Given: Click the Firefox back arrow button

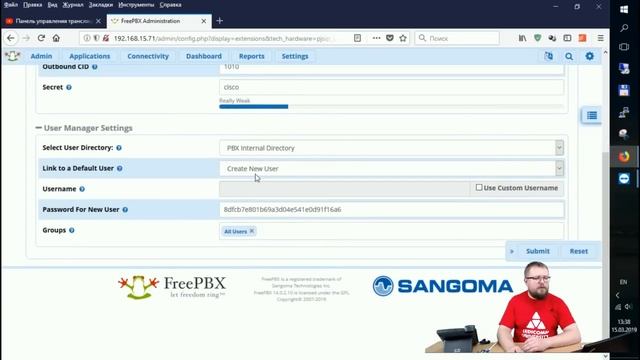Looking at the screenshot, I should 11,38.
